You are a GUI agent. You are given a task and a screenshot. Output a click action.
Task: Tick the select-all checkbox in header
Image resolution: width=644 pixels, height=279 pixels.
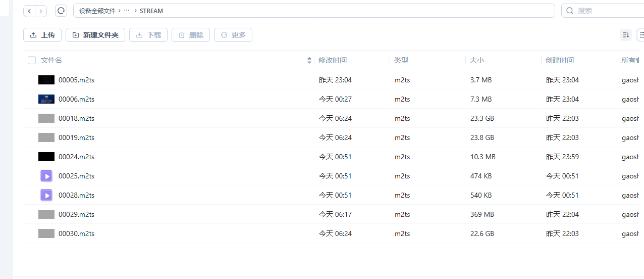32,60
